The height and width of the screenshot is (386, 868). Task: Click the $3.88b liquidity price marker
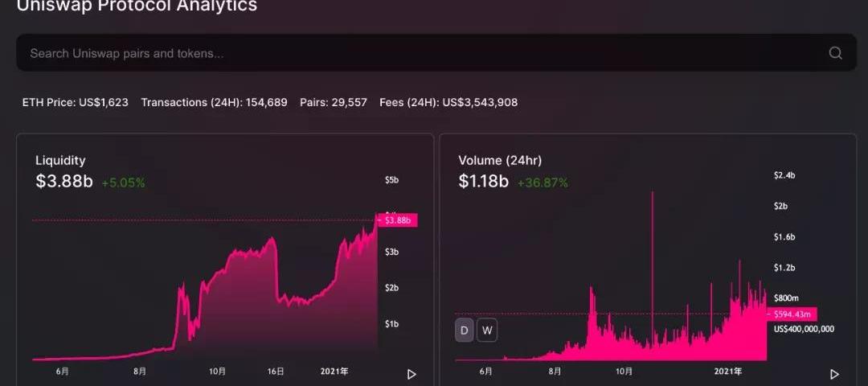coord(396,220)
